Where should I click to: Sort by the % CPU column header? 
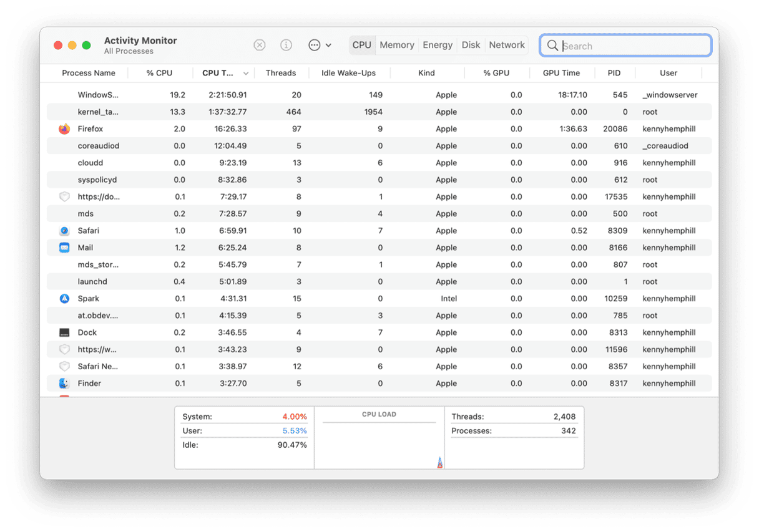(159, 73)
